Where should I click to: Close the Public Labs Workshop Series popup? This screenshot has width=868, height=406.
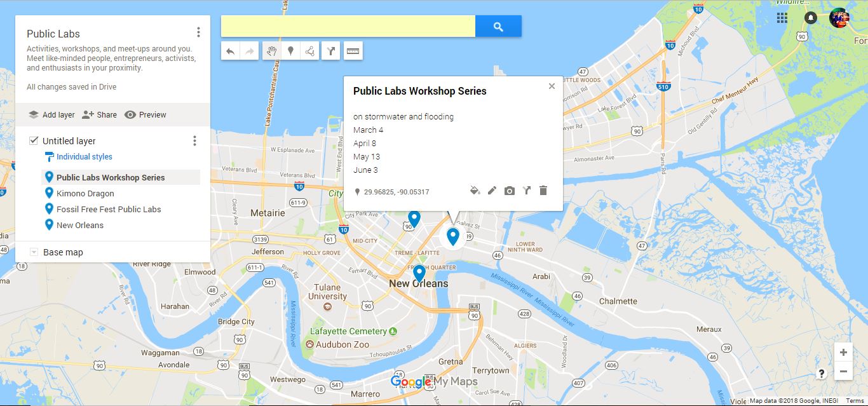click(x=552, y=86)
